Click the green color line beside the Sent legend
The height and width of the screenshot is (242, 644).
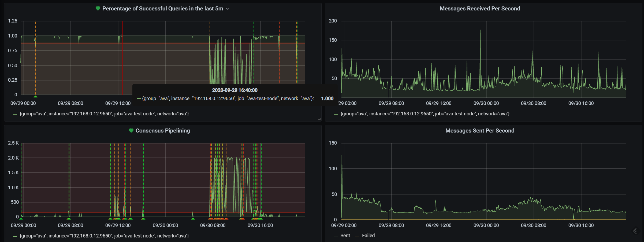(x=335, y=236)
